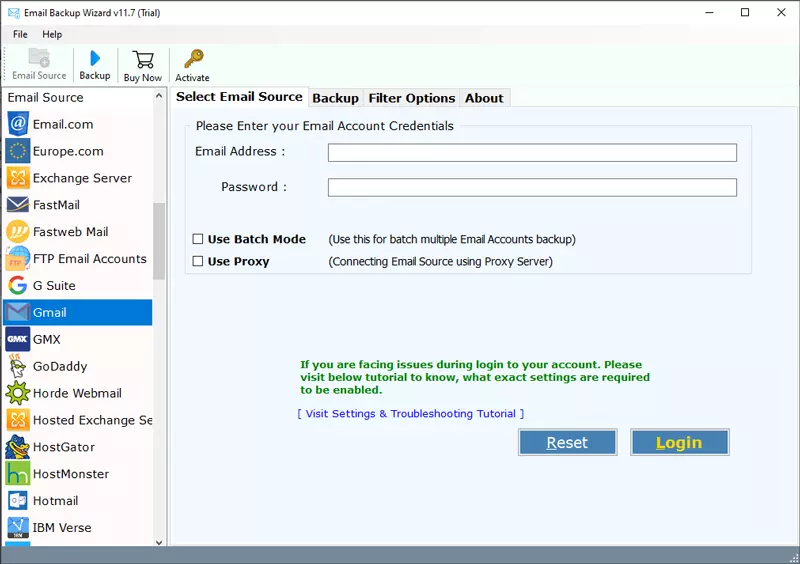This screenshot has height=564, width=800.
Task: Select 'HostGator' text in source list
Action: (x=64, y=447)
